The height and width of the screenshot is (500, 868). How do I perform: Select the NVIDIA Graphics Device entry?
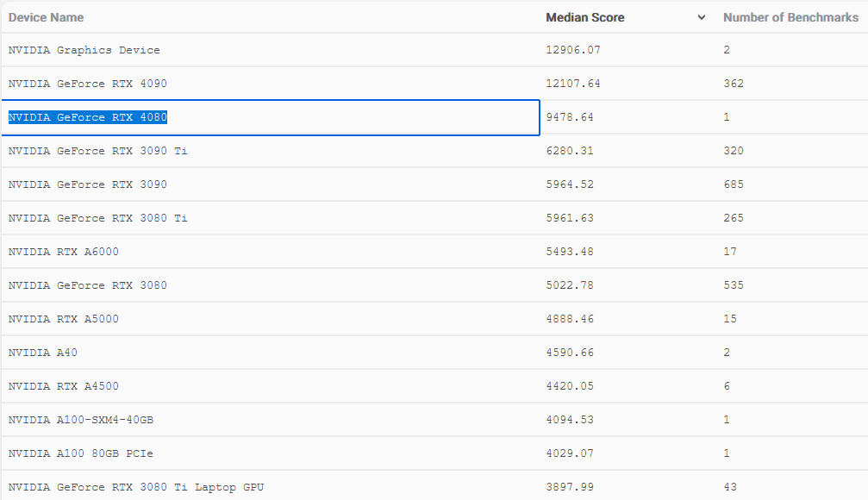click(84, 50)
